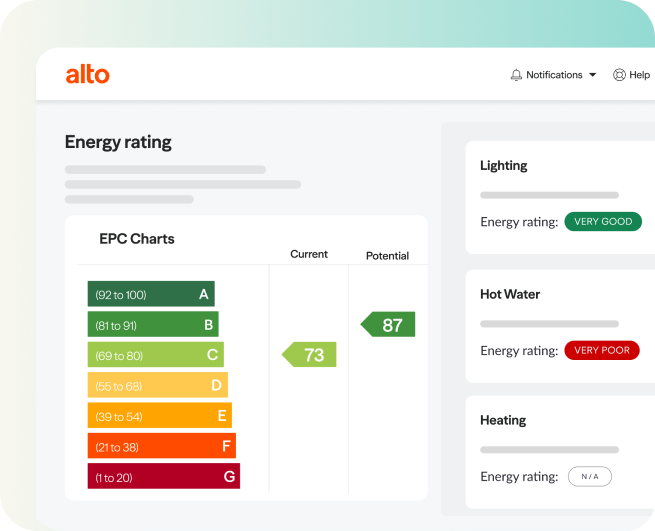Click the Notifications bell icon
Viewport: 655px width, 531px height.
(x=516, y=75)
